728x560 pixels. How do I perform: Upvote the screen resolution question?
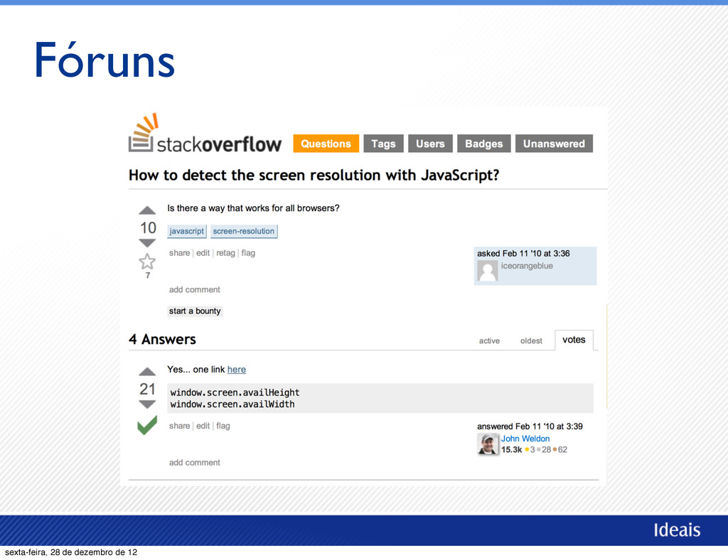coord(147,210)
